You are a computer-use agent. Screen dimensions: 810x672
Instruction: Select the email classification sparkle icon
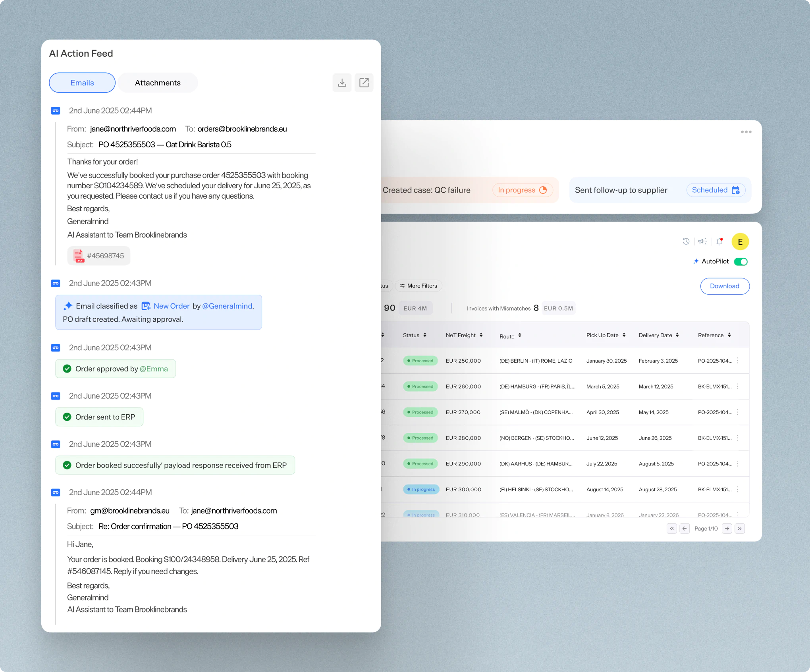(x=68, y=305)
